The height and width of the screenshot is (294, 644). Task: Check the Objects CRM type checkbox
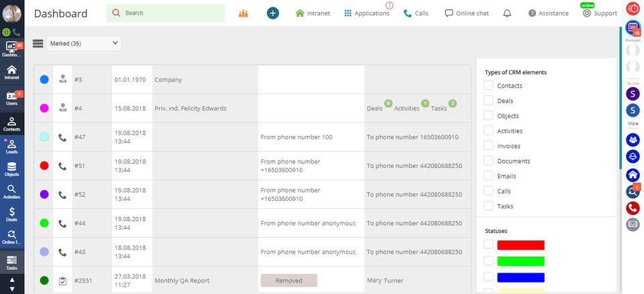(x=488, y=116)
